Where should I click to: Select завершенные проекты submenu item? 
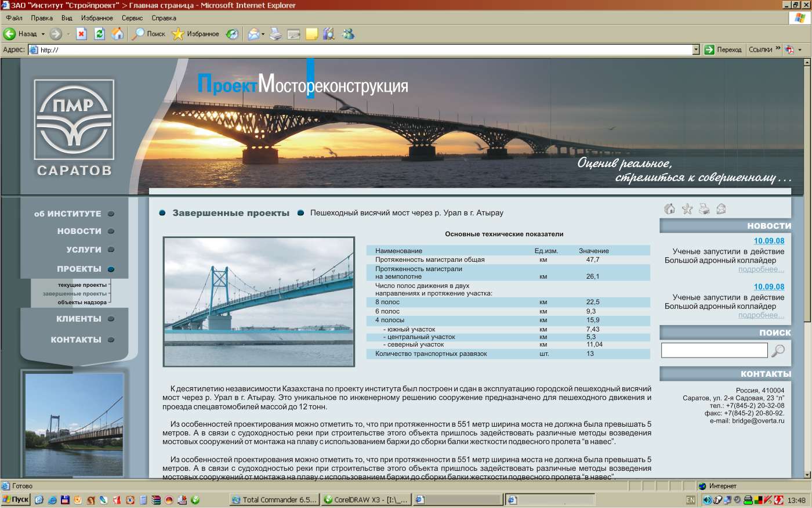pyautogui.click(x=75, y=294)
